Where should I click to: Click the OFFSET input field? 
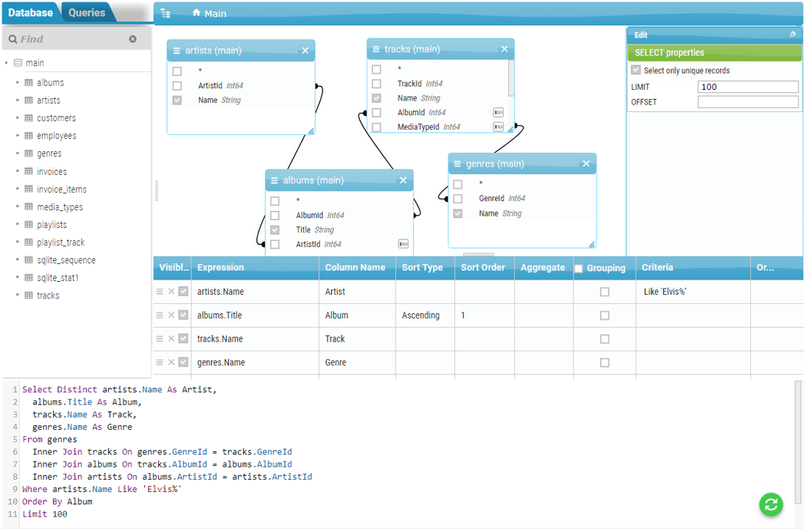pos(748,101)
